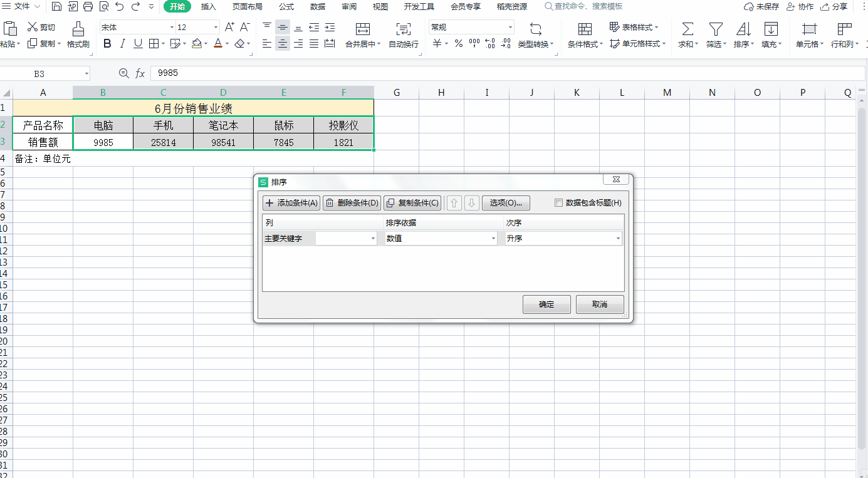Click the 格式刷 Format Painter brush
Image resolution: width=868 pixels, height=478 pixels.
coord(78,35)
